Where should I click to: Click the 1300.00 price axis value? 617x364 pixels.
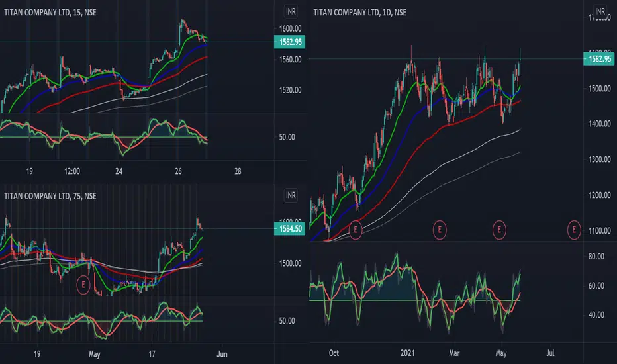click(599, 159)
